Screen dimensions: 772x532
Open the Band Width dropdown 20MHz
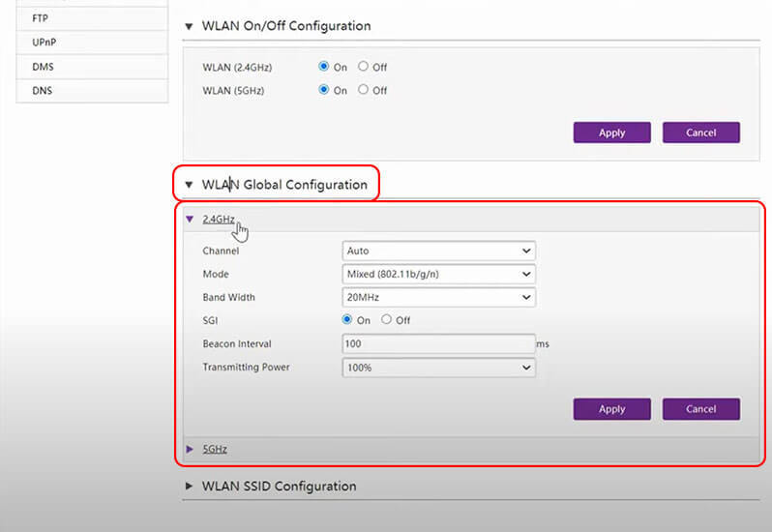tap(438, 297)
